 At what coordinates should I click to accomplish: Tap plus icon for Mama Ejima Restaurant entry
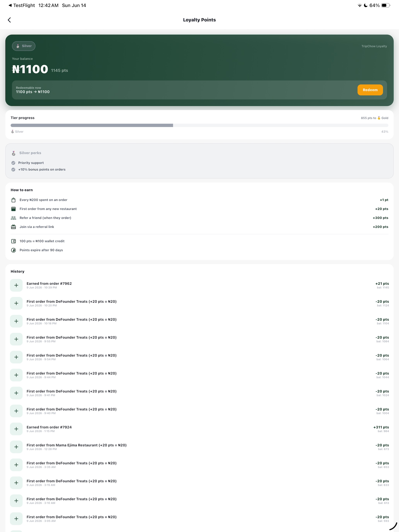pos(16,447)
